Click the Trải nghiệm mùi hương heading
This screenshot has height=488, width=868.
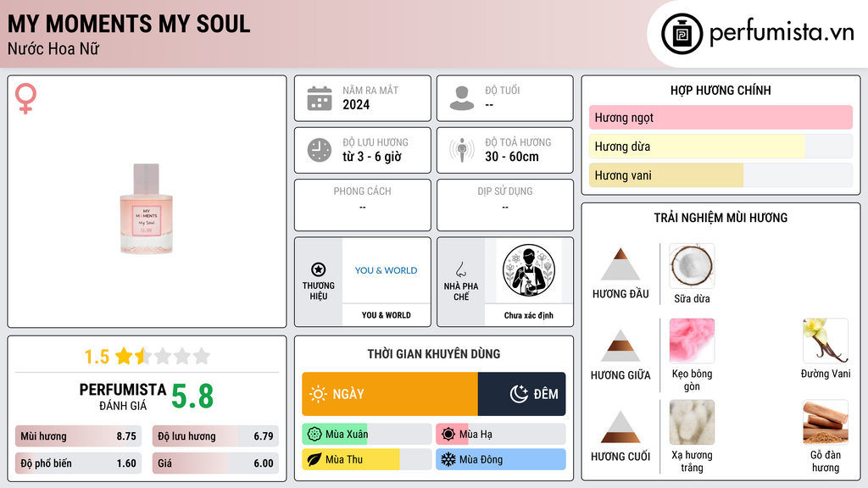[x=721, y=218]
